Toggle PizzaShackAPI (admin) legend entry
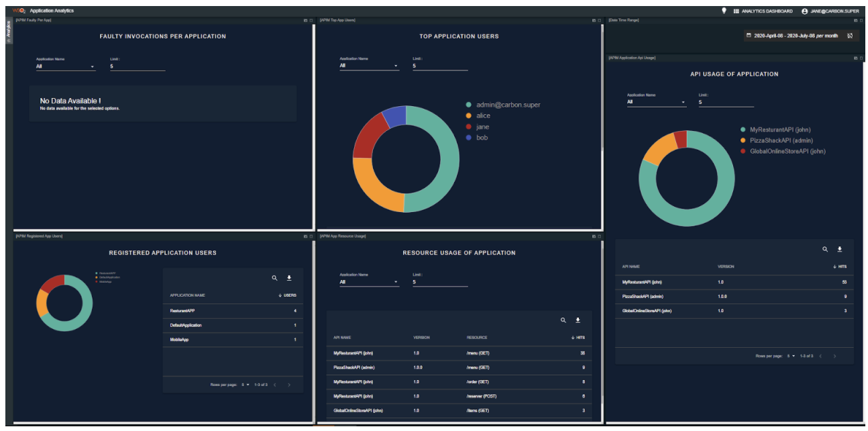The height and width of the screenshot is (431, 868). (777, 140)
